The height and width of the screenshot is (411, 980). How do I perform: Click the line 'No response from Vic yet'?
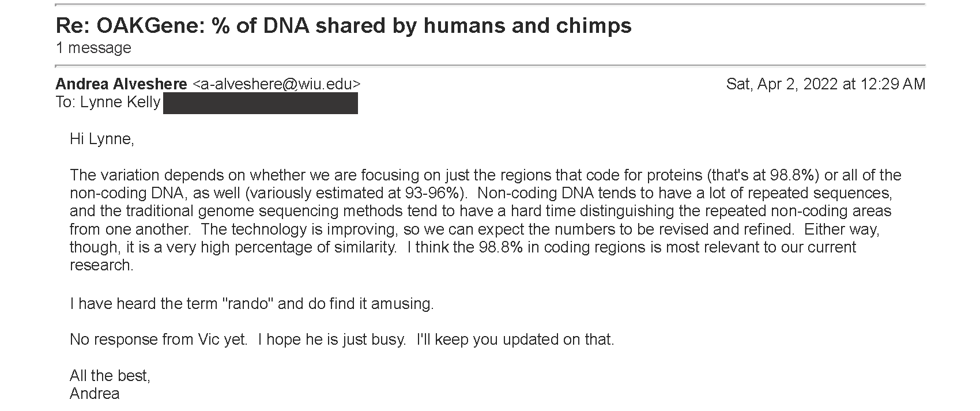click(159, 340)
